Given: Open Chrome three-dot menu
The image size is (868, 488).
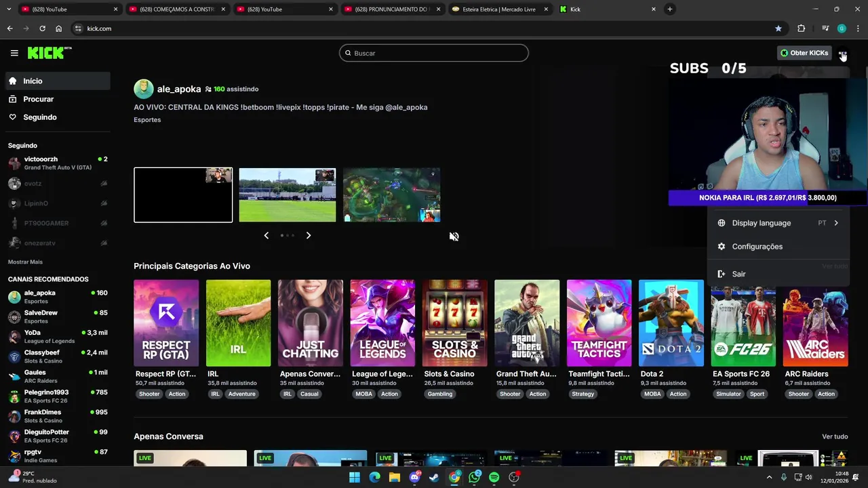Looking at the screenshot, I should (858, 28).
